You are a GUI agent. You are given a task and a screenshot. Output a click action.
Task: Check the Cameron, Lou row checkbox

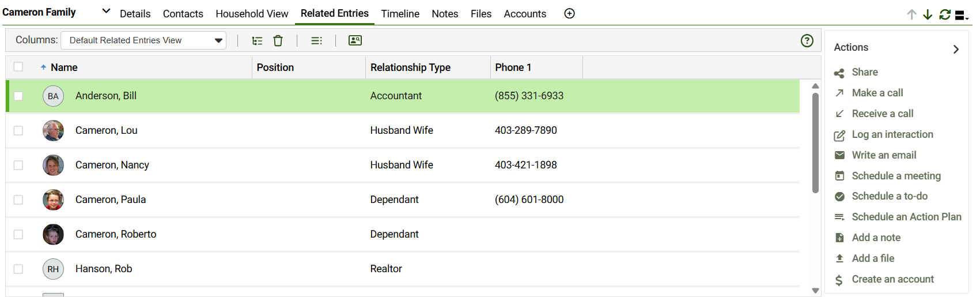(18, 130)
